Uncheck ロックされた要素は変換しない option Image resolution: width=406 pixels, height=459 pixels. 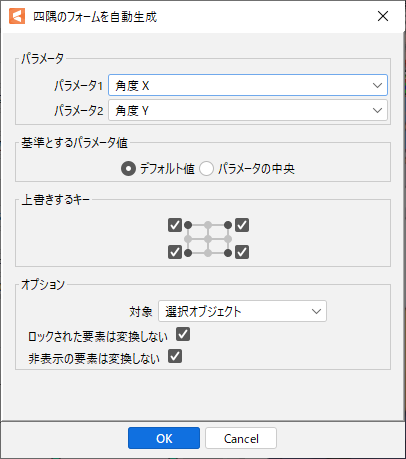183,334
